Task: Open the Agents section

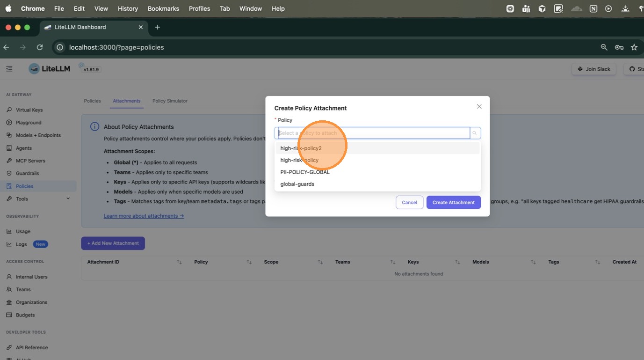Action: 23,148
